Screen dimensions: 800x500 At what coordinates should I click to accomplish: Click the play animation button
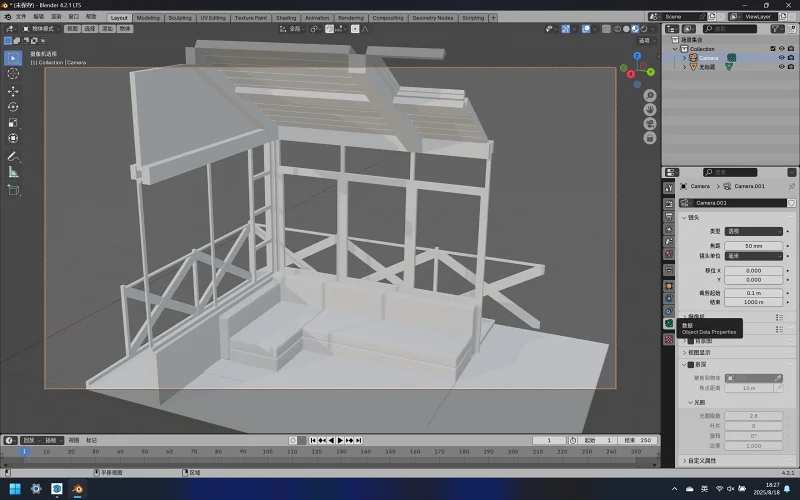click(x=340, y=440)
